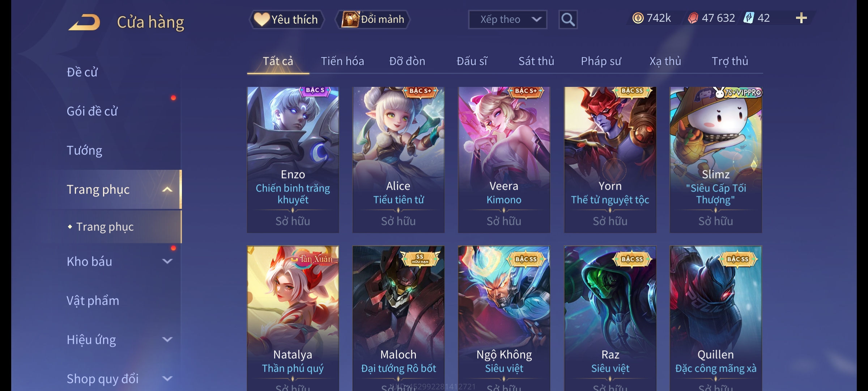Screen dimensions: 868x391
Task: Switch to the Sát thủ tab
Action: 536,61
